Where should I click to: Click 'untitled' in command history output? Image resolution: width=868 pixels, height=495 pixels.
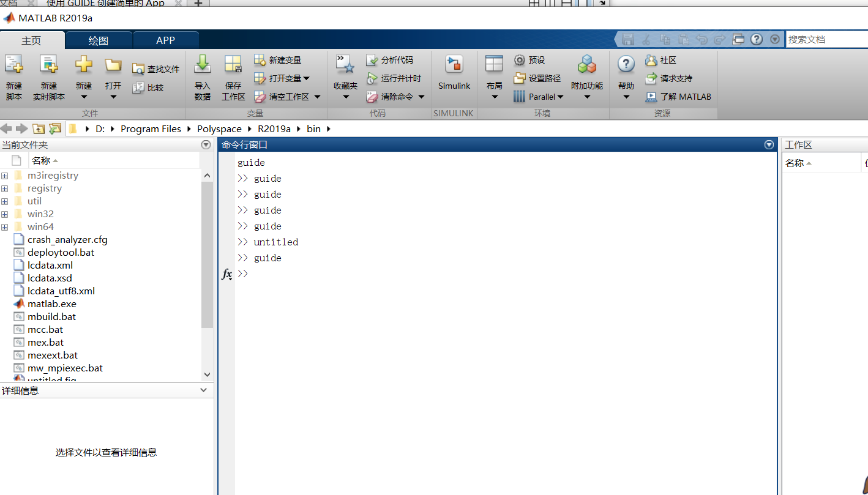(276, 242)
